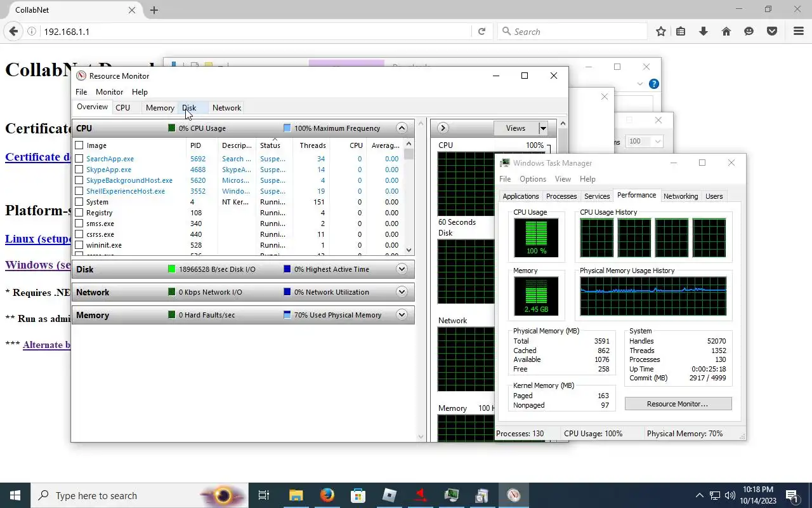Click the Firefox search input field
The height and width of the screenshot is (508, 812).
[x=572, y=31]
